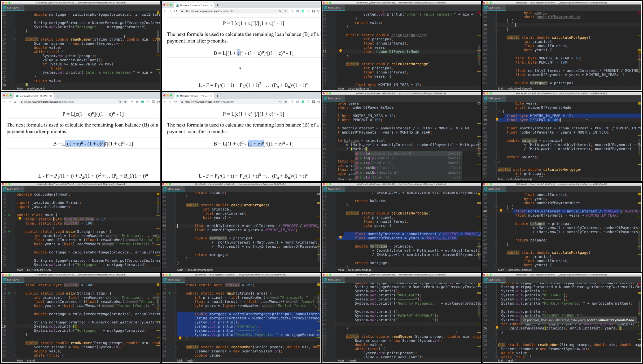Collapse the imports using the fold marker on line 3
The width and height of the screenshot is (643, 364).
coord(15,203)
